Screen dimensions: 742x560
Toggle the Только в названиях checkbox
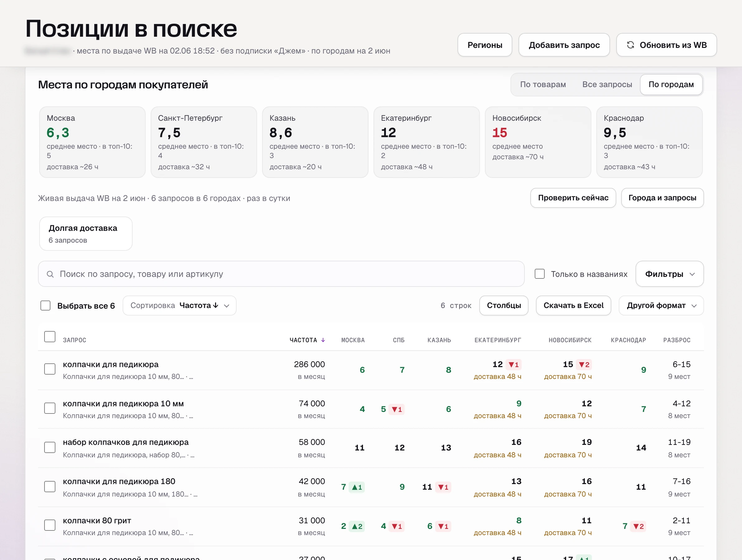pos(539,274)
